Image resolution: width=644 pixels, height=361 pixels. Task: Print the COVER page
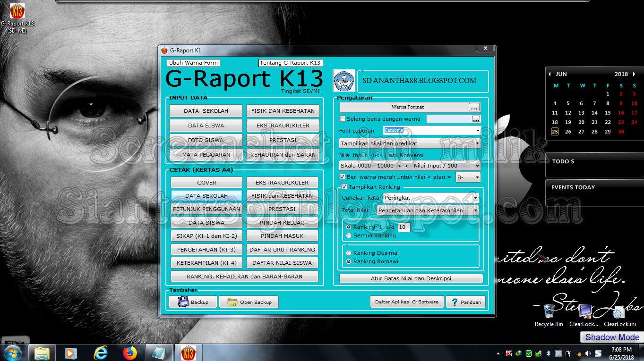tap(206, 183)
